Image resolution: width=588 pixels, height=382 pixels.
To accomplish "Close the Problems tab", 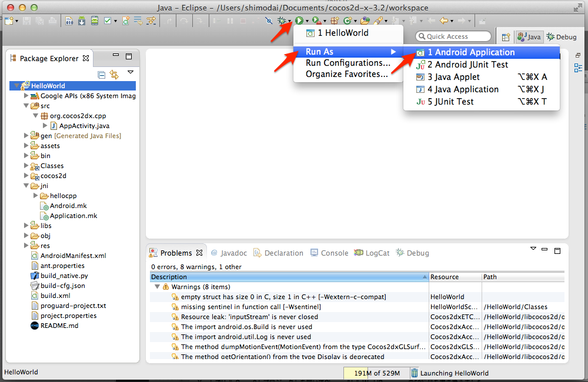I will (199, 253).
